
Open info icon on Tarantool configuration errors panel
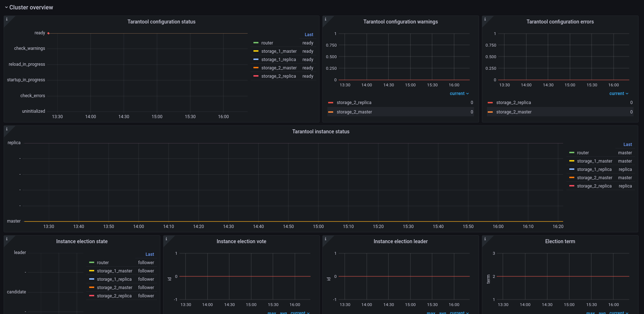(x=485, y=19)
